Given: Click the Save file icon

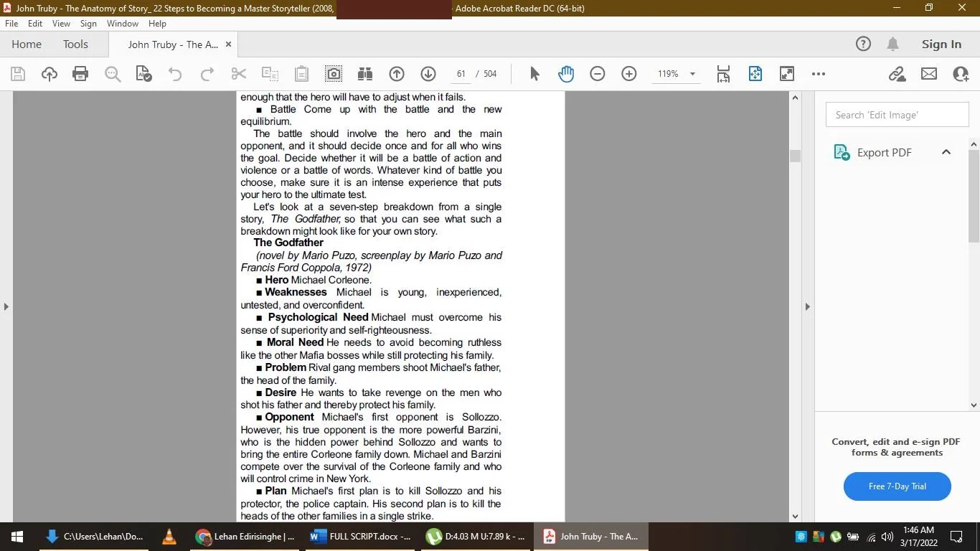Looking at the screenshot, I should 18,74.
